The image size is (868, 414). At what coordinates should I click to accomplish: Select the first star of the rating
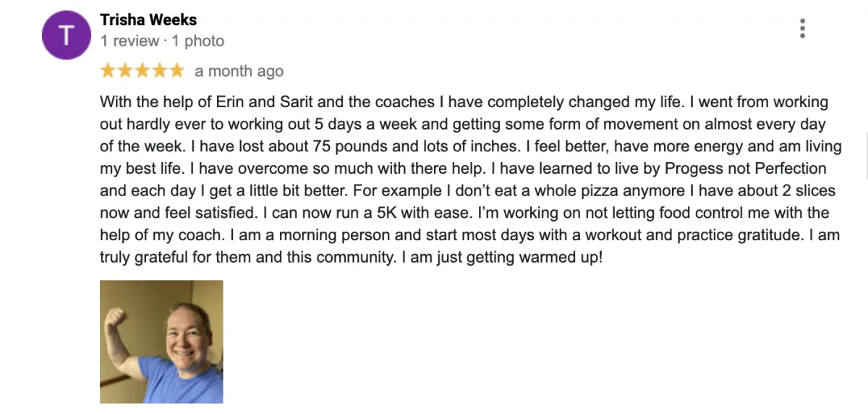click(x=108, y=71)
